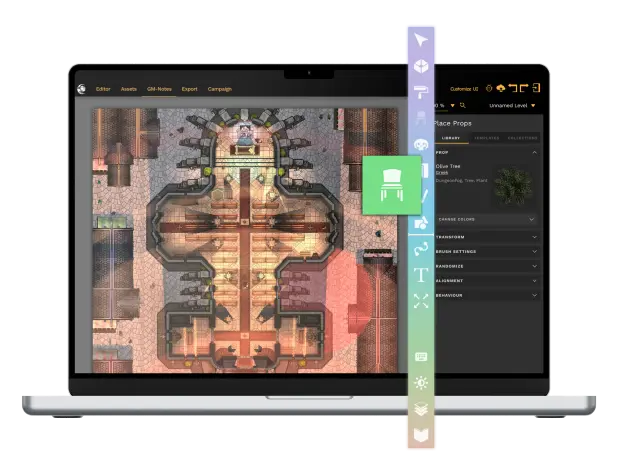
Task: Click the Olive Tree prop name
Action: tap(448, 166)
